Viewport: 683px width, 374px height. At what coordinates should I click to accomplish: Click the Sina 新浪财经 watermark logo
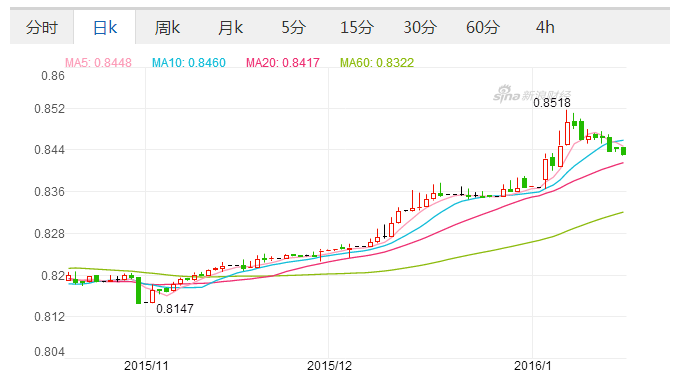[x=531, y=94]
